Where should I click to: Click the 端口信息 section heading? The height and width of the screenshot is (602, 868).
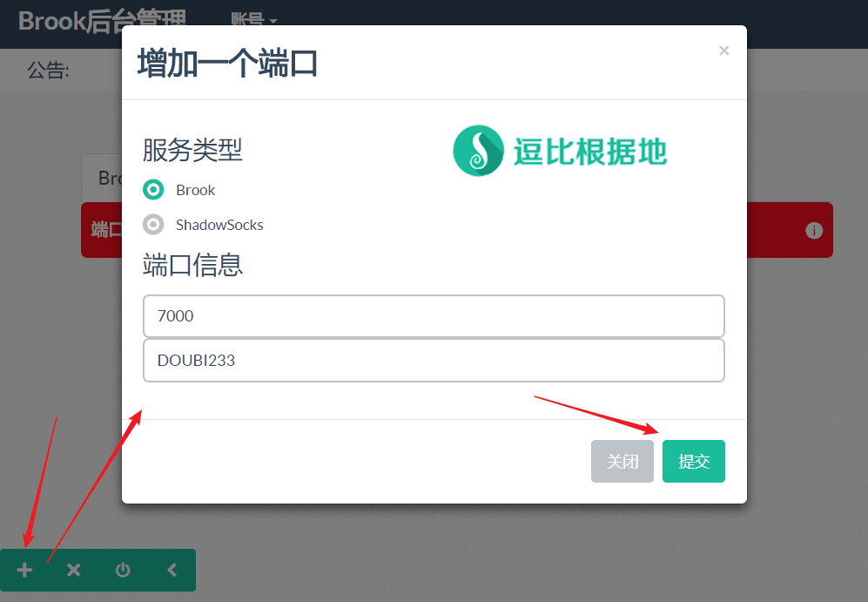click(192, 265)
